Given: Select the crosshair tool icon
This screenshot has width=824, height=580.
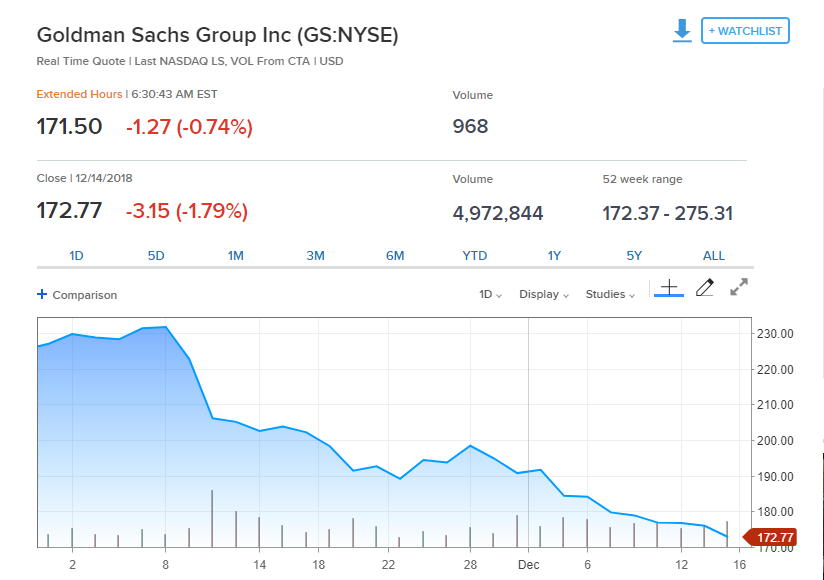Looking at the screenshot, I should coord(669,288).
